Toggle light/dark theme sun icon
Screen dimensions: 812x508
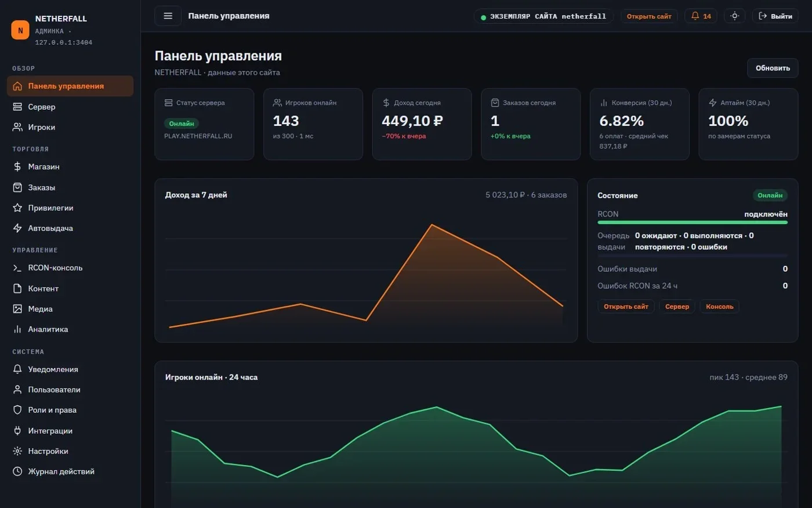click(734, 16)
